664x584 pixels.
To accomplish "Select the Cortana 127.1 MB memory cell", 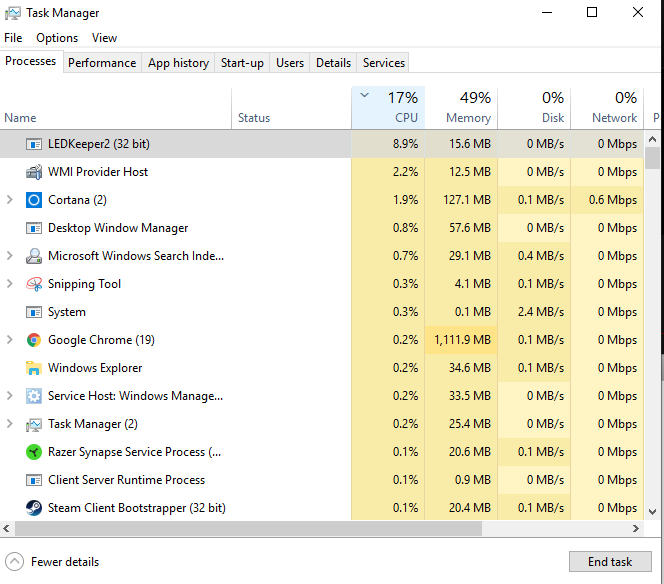I will [461, 200].
